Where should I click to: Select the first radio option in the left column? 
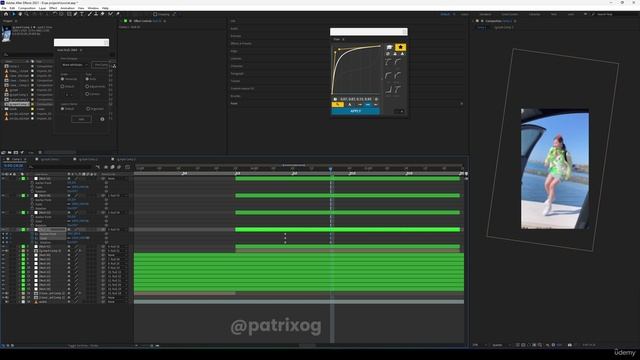pos(62,79)
